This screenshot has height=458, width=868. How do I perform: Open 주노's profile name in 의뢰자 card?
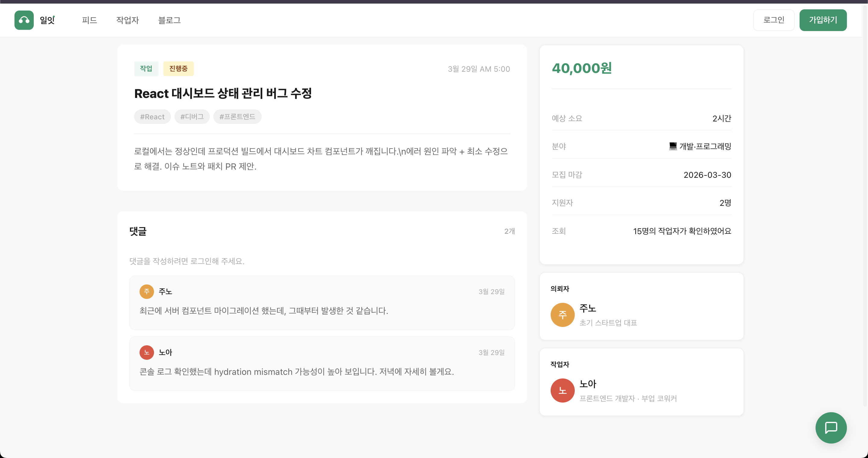(588, 308)
